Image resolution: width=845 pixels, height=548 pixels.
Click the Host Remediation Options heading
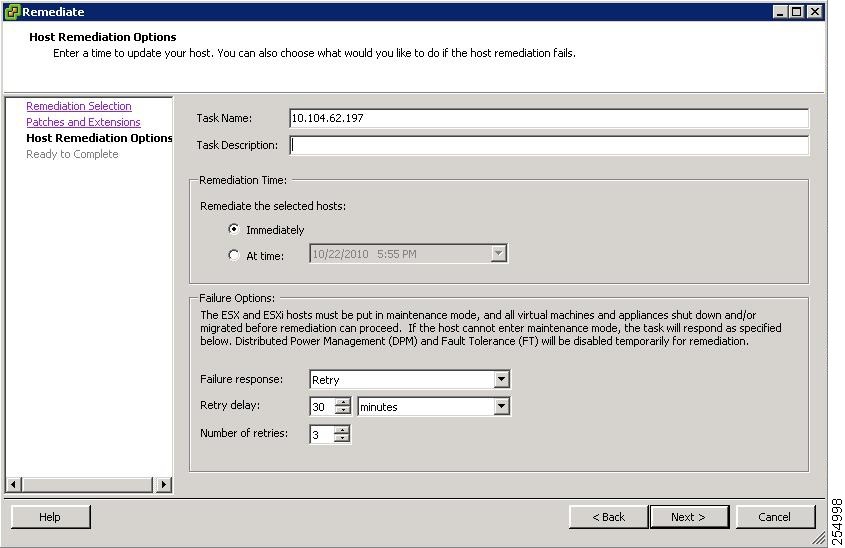point(102,37)
